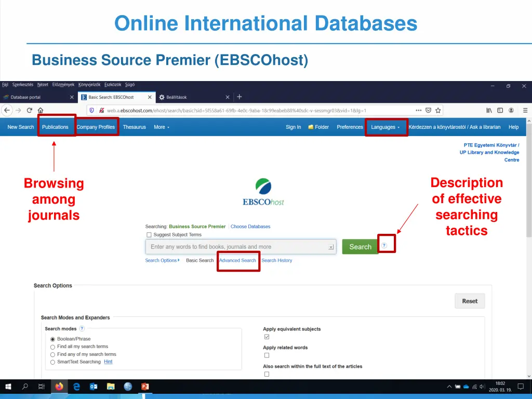Viewport: 532px width, 399px height.
Task: Open the browser home page icon
Action: pos(41,110)
